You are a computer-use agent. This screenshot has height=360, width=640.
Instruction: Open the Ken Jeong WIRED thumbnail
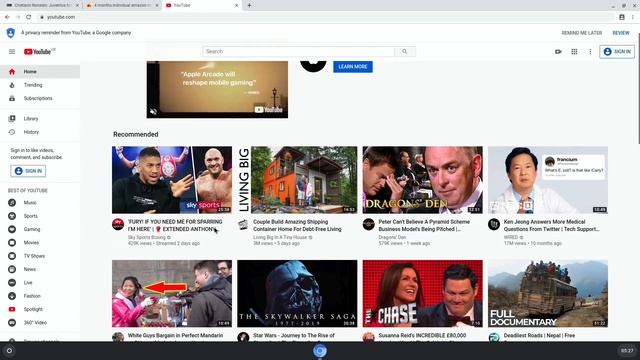pyautogui.click(x=548, y=180)
